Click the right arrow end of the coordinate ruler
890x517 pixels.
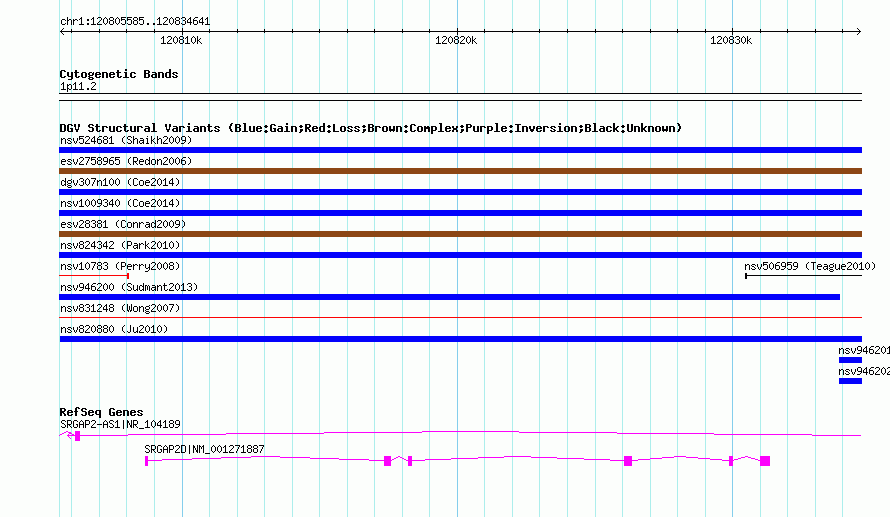[x=858, y=31]
